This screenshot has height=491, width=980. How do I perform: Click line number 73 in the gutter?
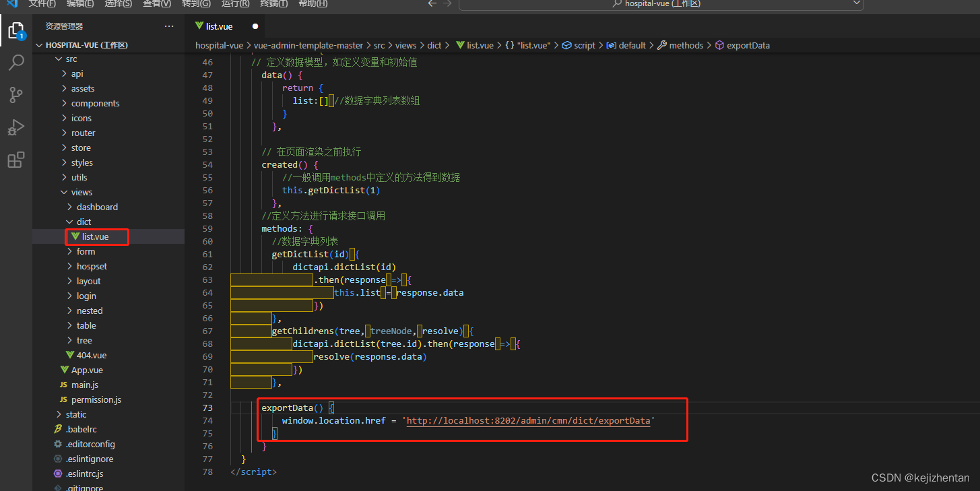click(x=207, y=408)
